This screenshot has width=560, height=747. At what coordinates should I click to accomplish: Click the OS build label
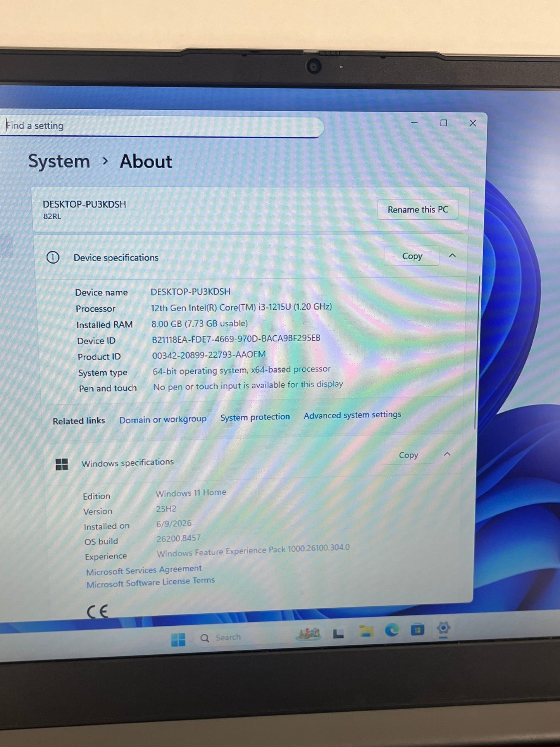tap(101, 541)
